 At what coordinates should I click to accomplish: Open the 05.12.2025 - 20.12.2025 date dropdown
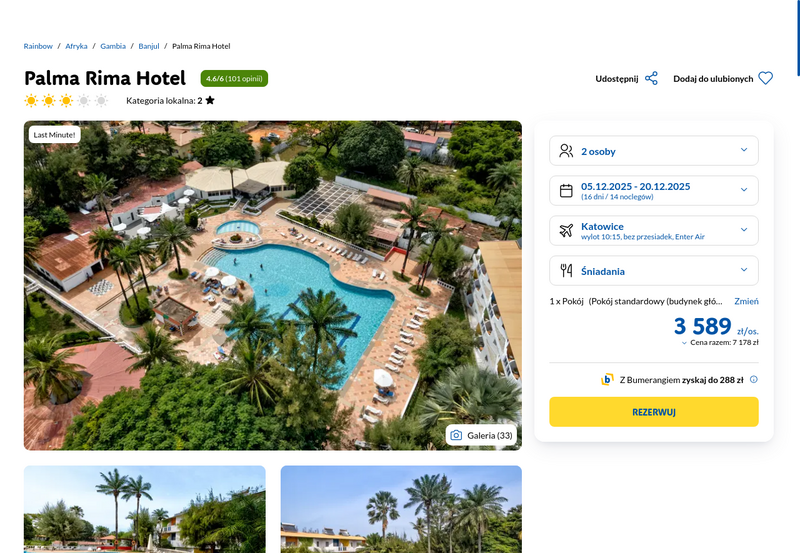654,190
